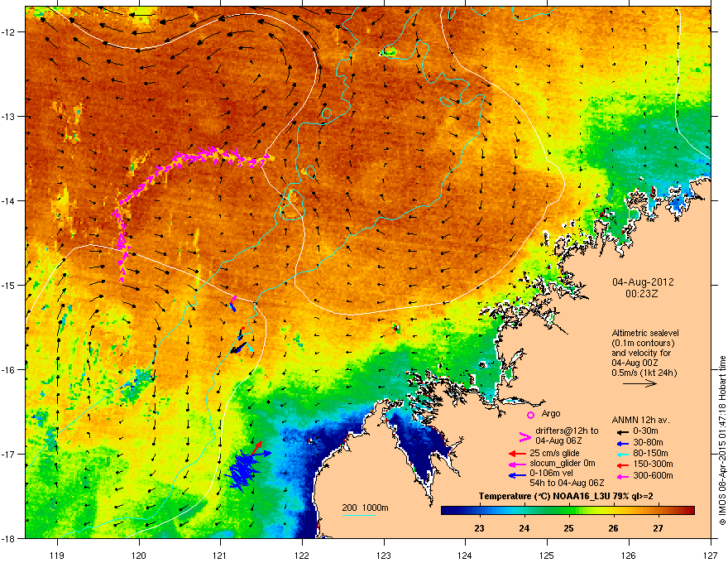This screenshot has width=728, height=563.
Task: Click the blue 0-106m vel legend arrow
Action: [517, 475]
